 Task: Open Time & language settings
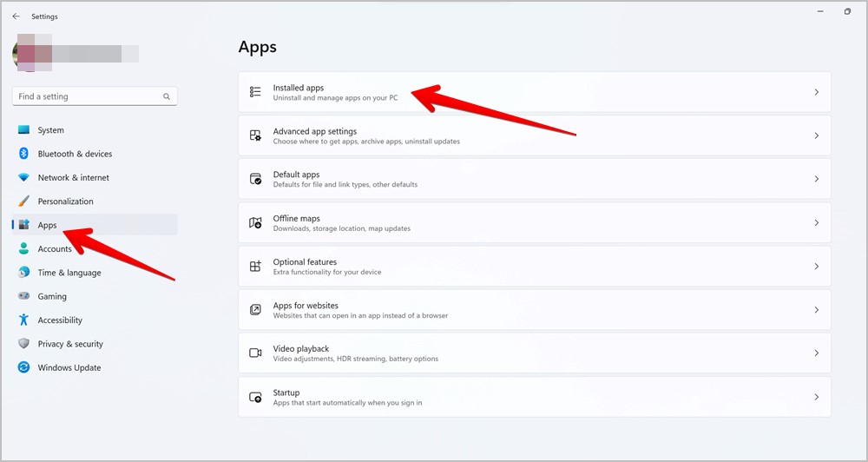click(x=69, y=273)
